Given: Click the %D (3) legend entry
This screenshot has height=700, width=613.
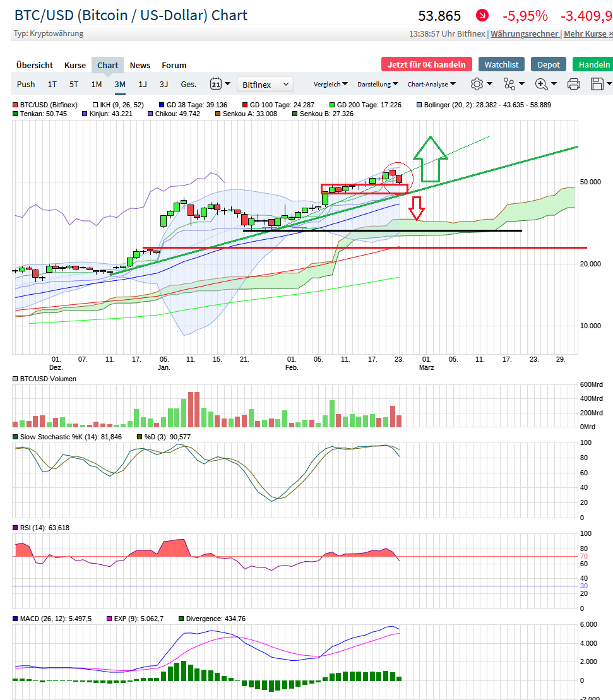Looking at the screenshot, I should [x=164, y=437].
